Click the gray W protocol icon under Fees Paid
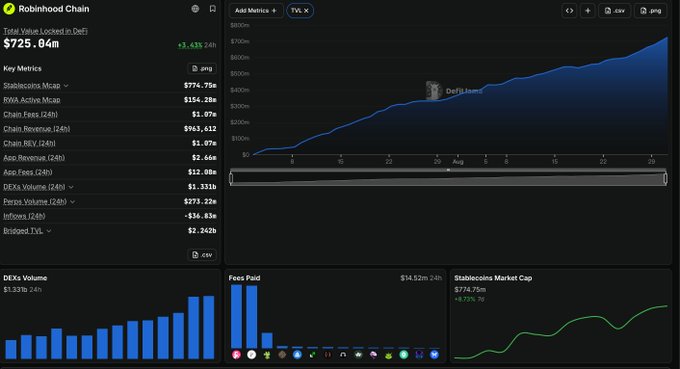The image size is (680, 369). coord(358,355)
